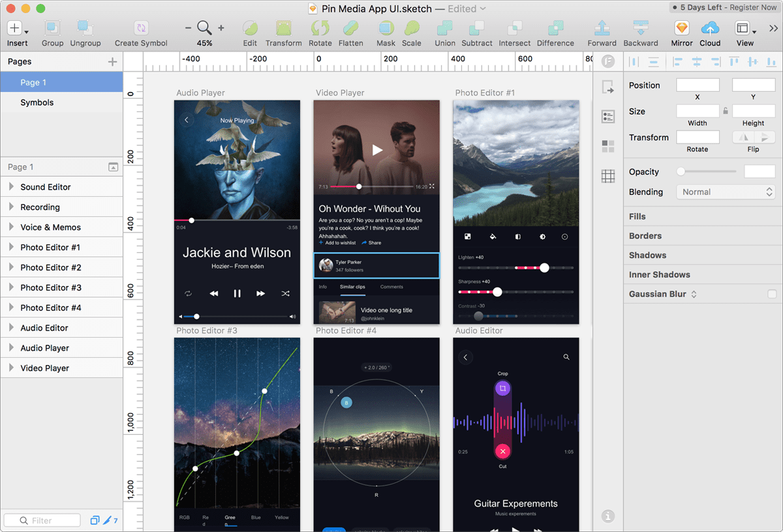
Task: Click the Flatten icon in toolbar
Action: point(350,29)
